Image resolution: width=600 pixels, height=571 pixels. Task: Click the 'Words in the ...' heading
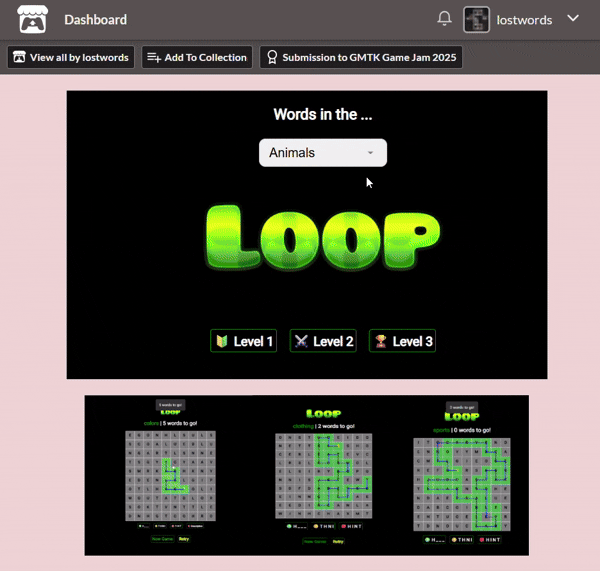coord(323,114)
